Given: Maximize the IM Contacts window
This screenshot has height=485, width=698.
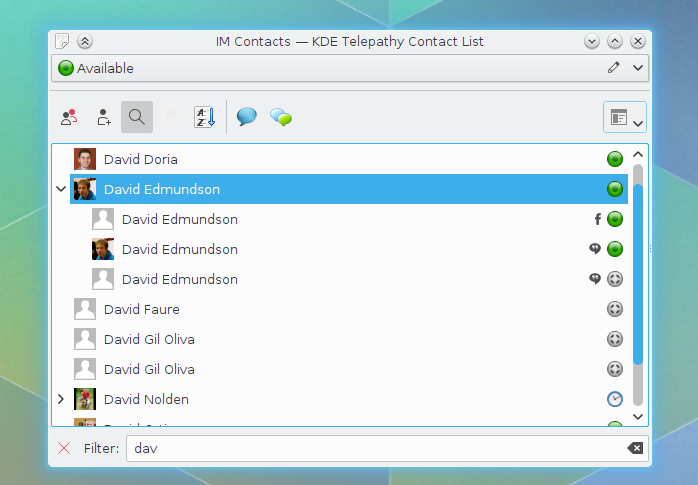Looking at the screenshot, I should (x=615, y=41).
